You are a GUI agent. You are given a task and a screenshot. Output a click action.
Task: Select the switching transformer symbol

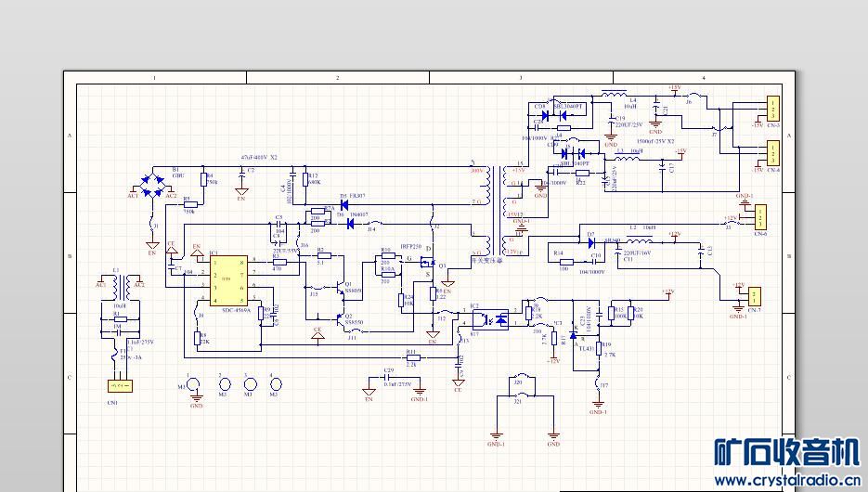(497, 211)
